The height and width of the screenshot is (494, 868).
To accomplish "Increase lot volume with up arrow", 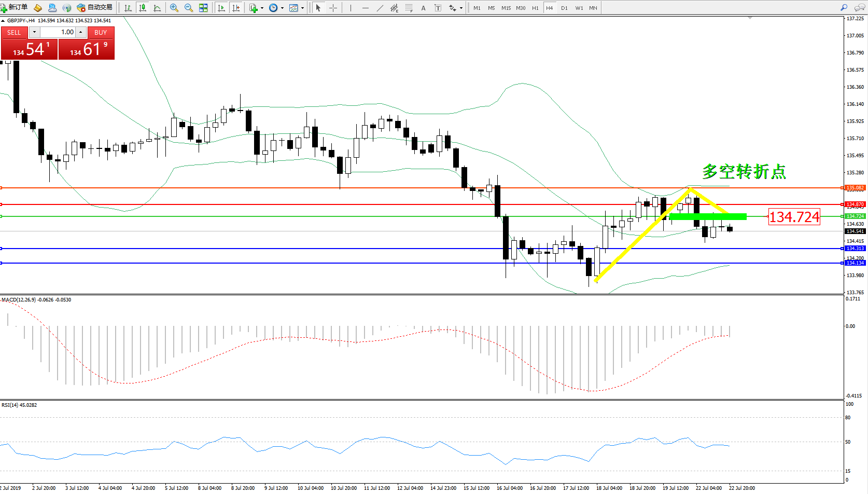I will pos(80,32).
